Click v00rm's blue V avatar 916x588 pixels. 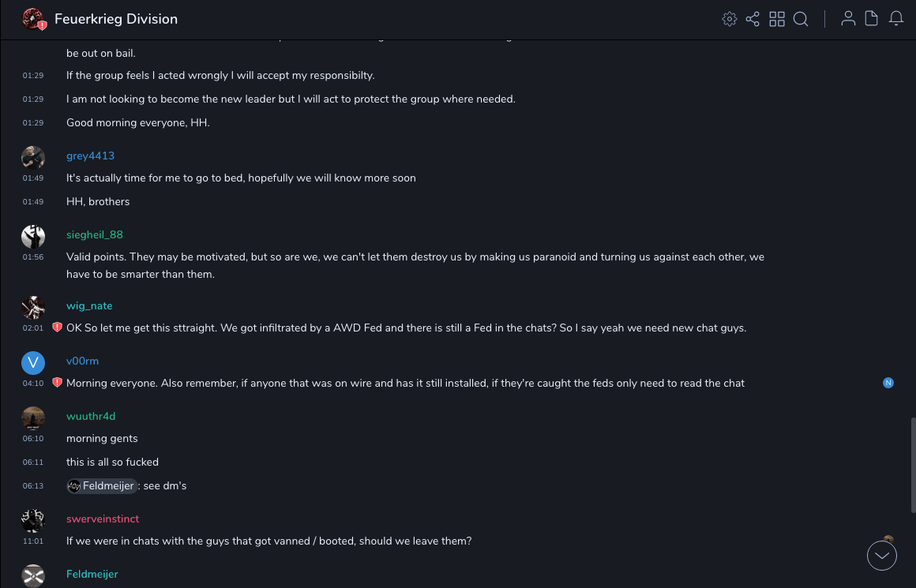pos(33,362)
